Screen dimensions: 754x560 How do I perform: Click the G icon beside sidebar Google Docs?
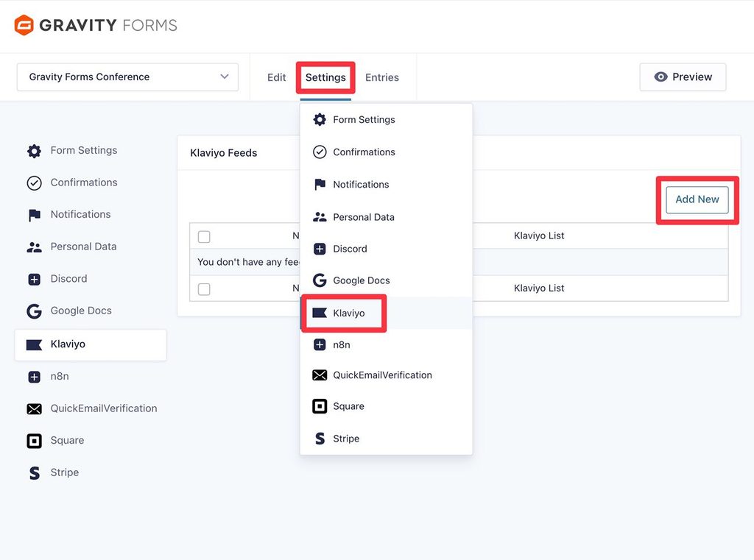34,311
